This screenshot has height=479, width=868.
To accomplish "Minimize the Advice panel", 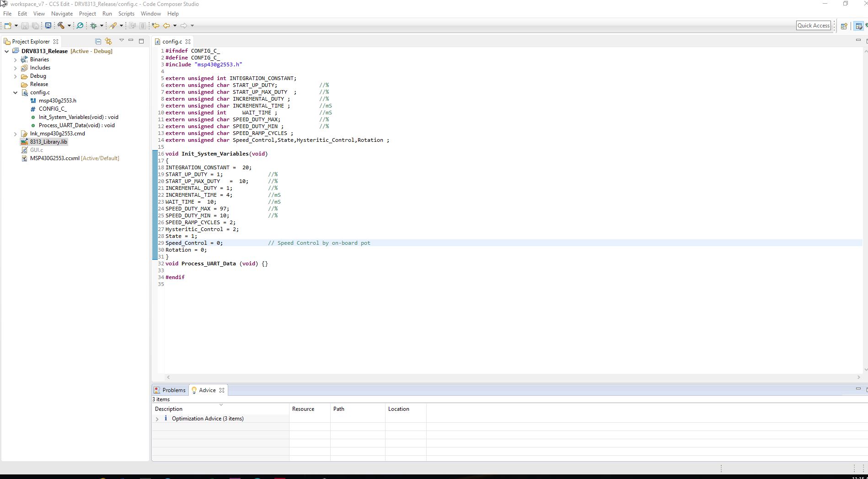I will pyautogui.click(x=858, y=389).
